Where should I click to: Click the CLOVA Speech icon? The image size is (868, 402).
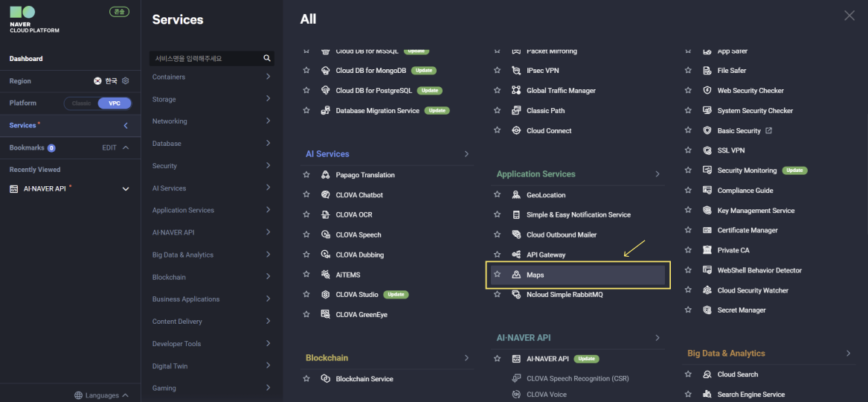point(326,234)
